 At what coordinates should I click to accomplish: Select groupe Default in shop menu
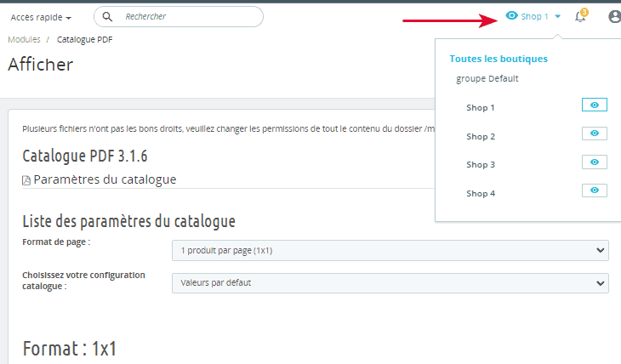(x=487, y=78)
